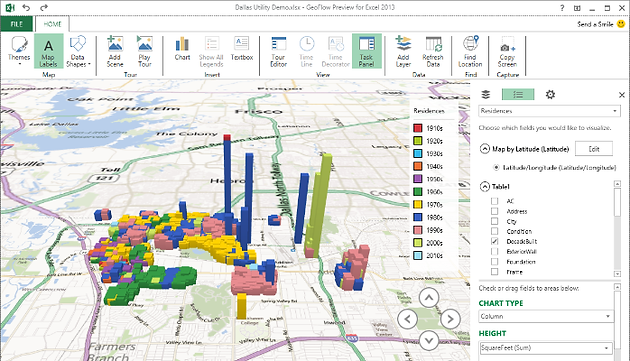This screenshot has height=361, width=630.
Task: Refresh Data from the ribbon
Action: [433, 51]
